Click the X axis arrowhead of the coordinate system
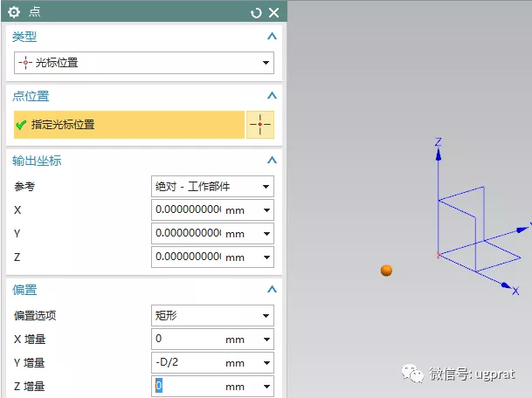This screenshot has height=398, width=532. click(506, 285)
